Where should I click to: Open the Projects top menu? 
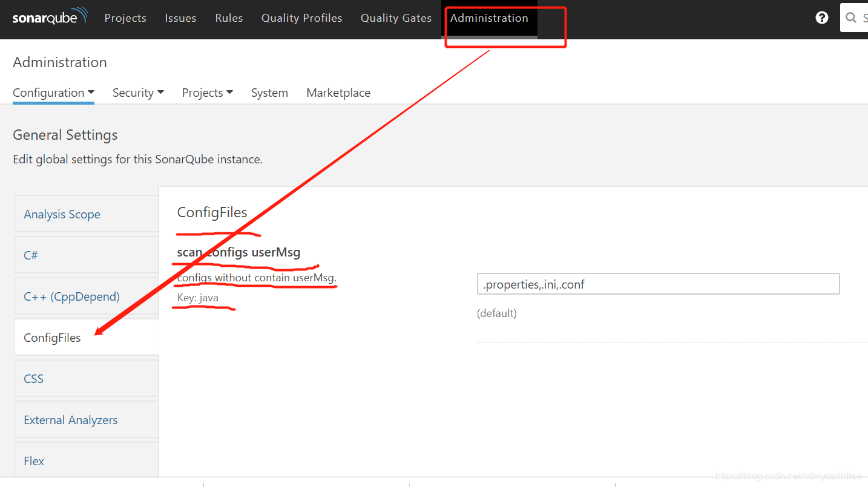(125, 18)
